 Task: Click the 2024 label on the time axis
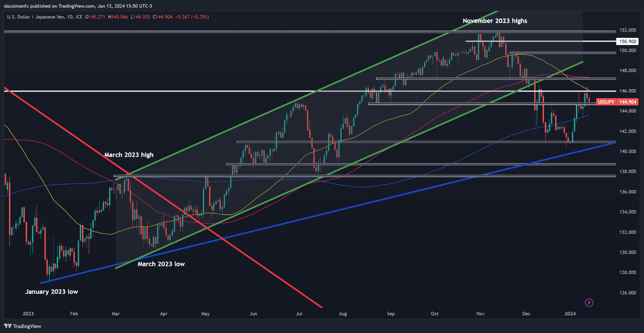click(570, 313)
